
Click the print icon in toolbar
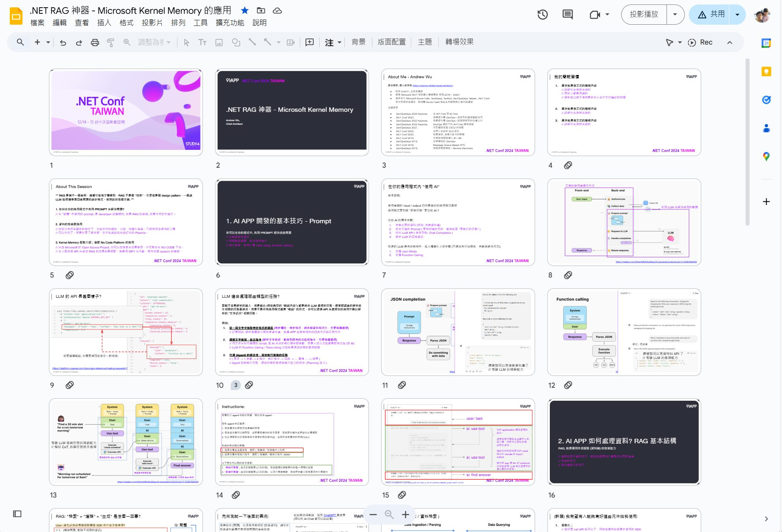pos(95,42)
